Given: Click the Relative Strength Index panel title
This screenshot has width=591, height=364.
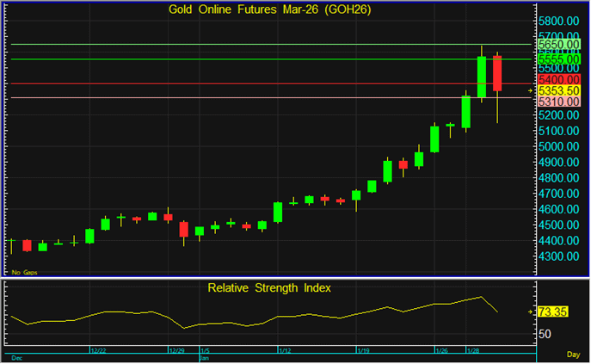Looking at the screenshot, I should coord(268,287).
